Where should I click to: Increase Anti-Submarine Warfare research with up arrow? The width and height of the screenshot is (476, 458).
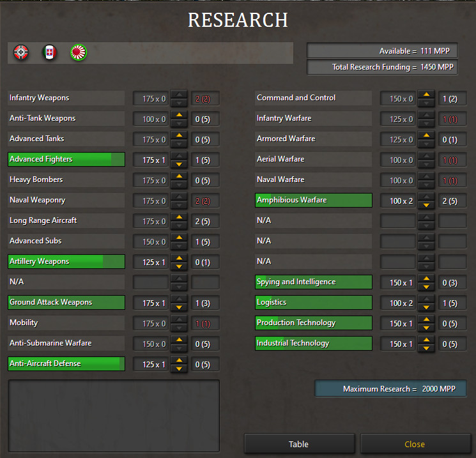click(x=179, y=340)
